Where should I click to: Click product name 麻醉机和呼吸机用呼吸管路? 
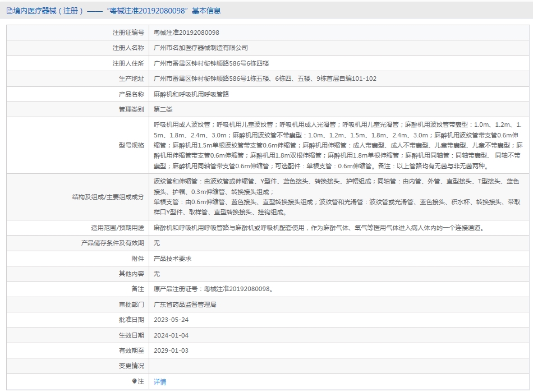(x=191, y=94)
